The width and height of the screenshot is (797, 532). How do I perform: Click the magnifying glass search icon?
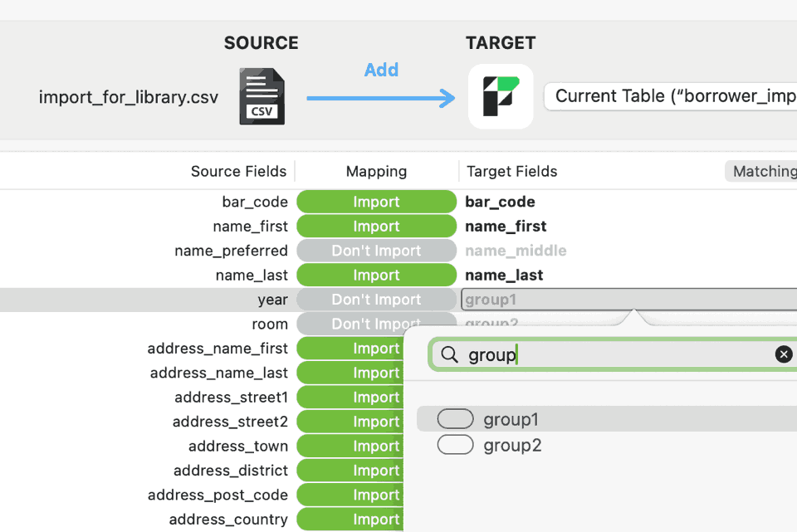pos(449,355)
